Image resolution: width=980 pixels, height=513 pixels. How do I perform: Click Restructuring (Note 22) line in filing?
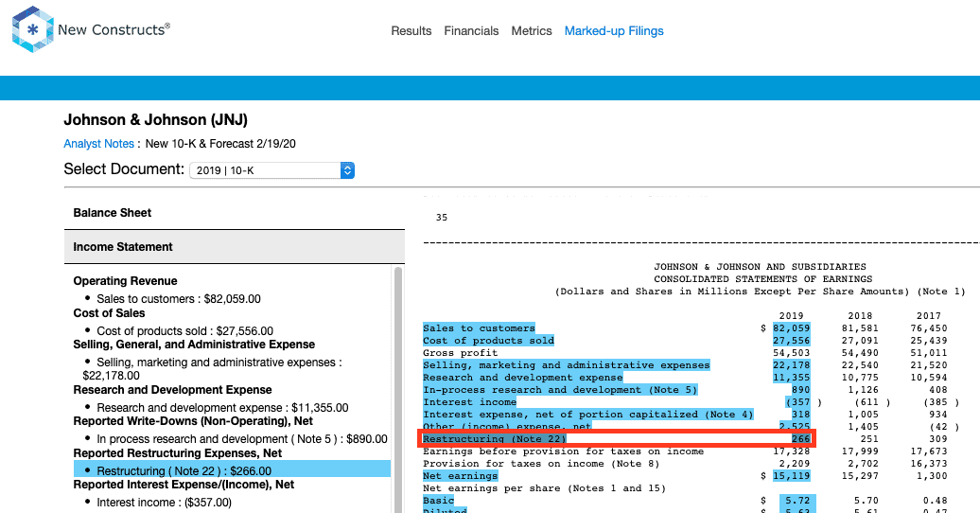(x=495, y=438)
